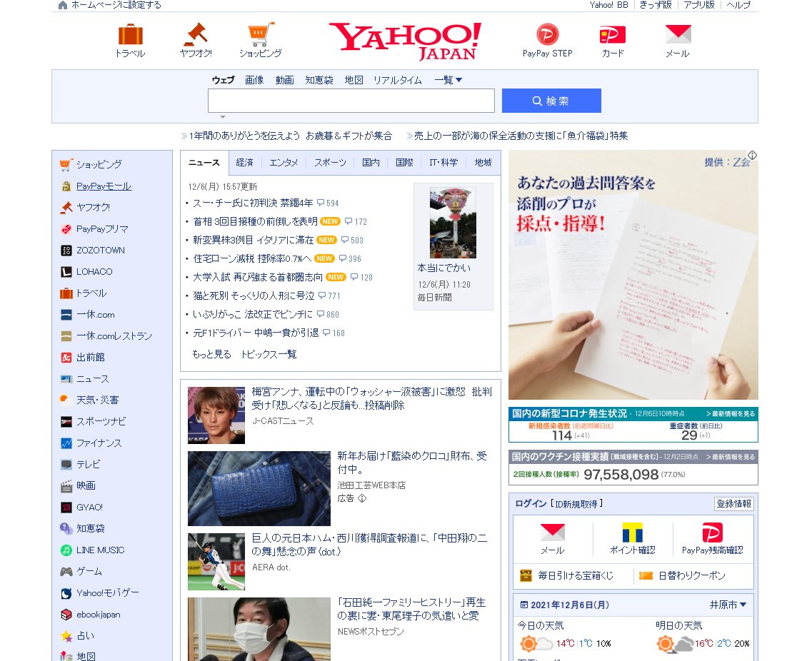Viewport: 812px width, 661px height.
Task: Open もっと見る news link
Action: coord(211,354)
